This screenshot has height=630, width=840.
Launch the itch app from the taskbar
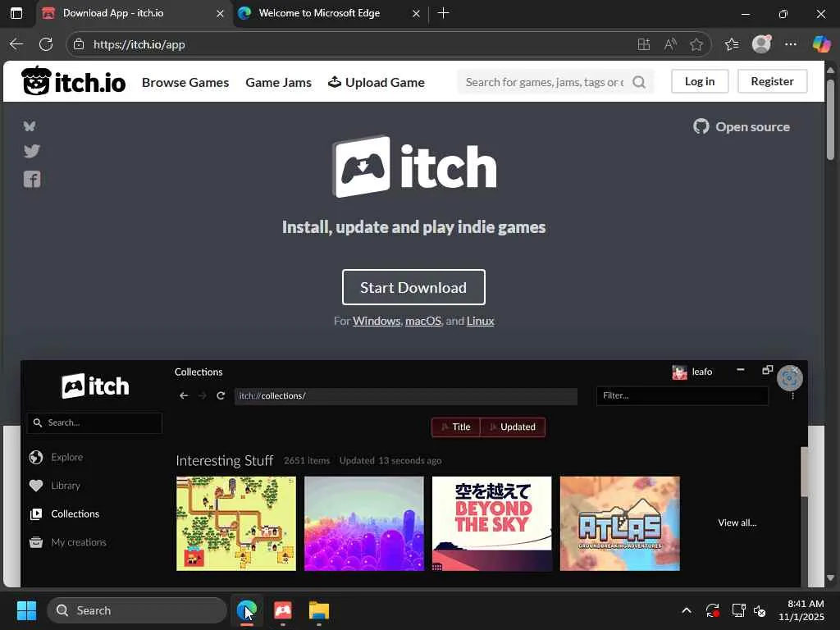[x=283, y=610]
